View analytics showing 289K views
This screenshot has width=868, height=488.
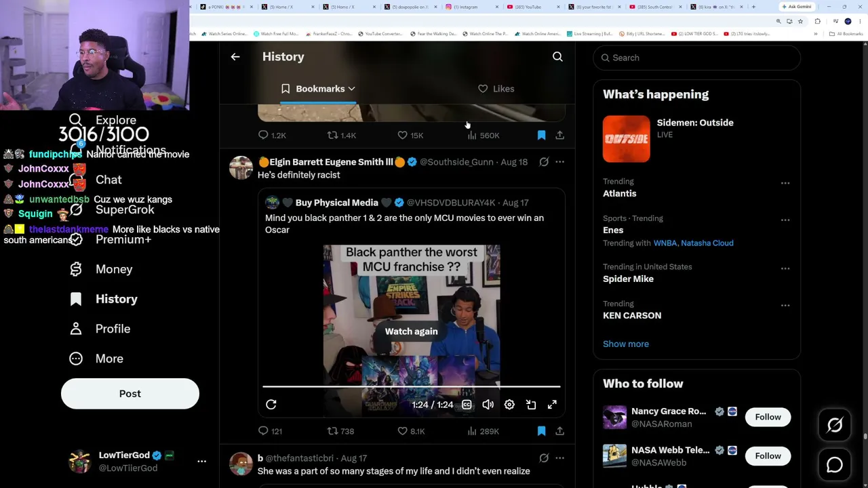483,431
